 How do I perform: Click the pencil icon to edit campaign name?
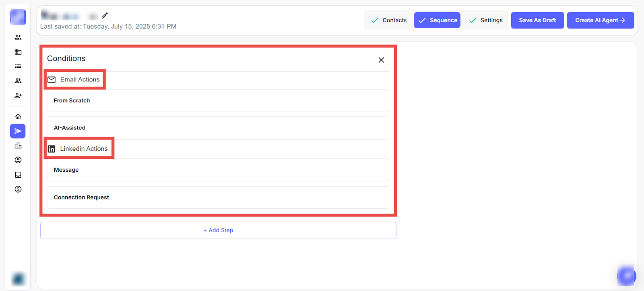(x=105, y=16)
